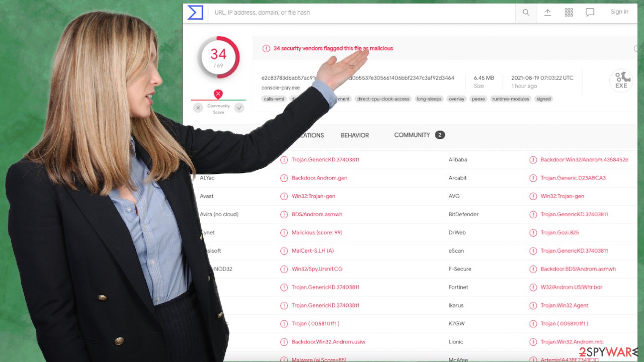The height and width of the screenshot is (362, 644).
Task: Click alert icon beside Trojan.Generic.D23ABCA3
Action: (x=533, y=178)
